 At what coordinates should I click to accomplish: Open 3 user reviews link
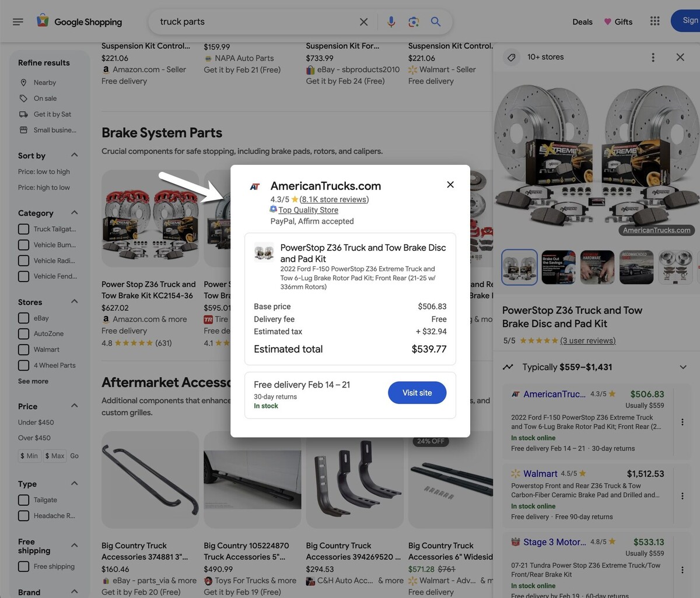pos(588,340)
